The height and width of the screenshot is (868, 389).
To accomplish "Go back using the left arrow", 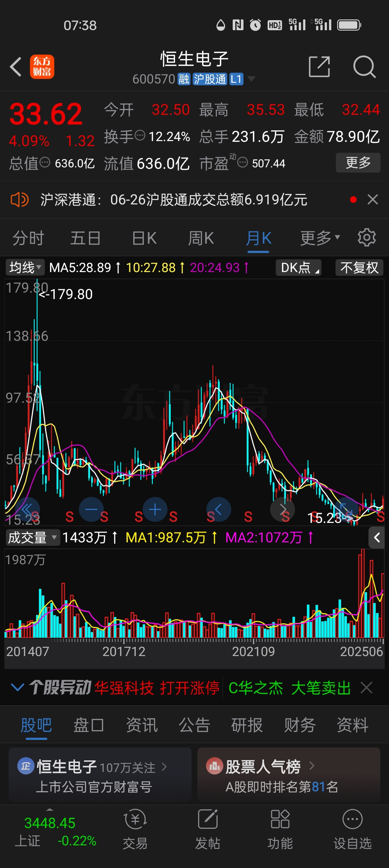I will [16, 67].
